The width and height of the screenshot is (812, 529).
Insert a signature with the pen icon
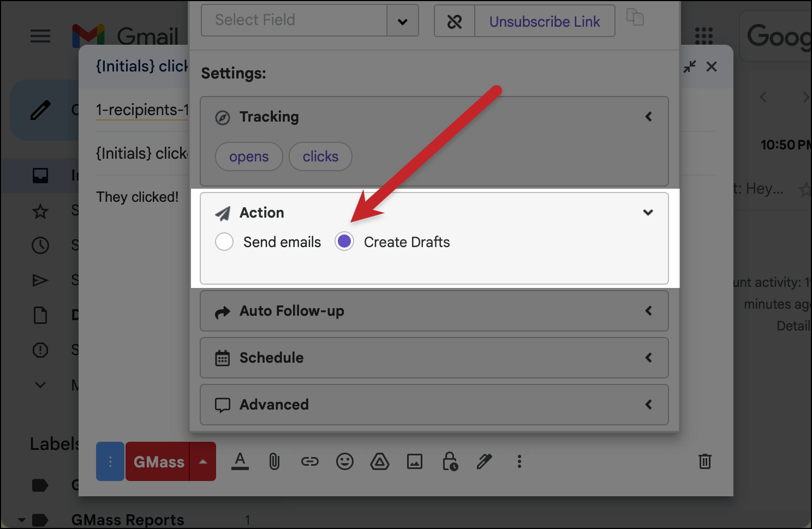point(485,461)
